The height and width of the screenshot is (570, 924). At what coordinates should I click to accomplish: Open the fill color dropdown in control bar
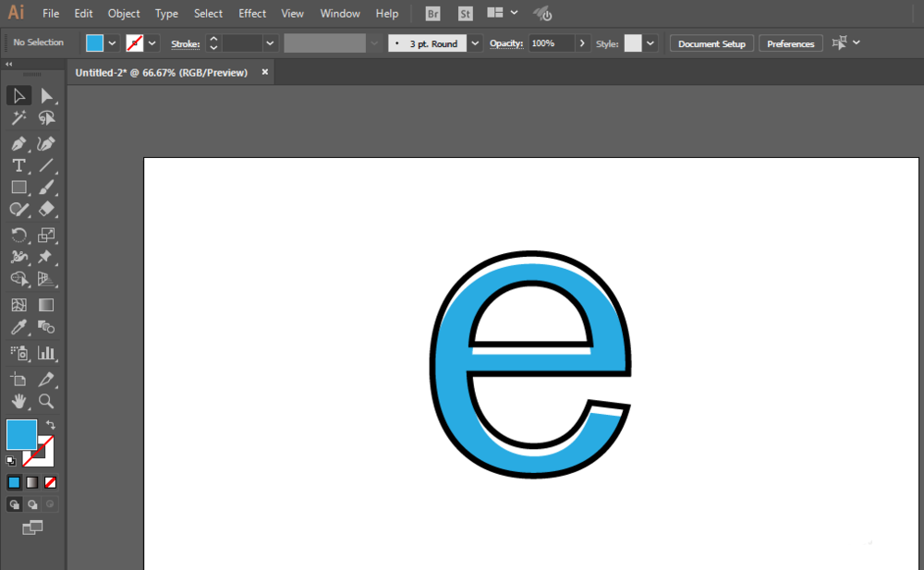tap(113, 43)
